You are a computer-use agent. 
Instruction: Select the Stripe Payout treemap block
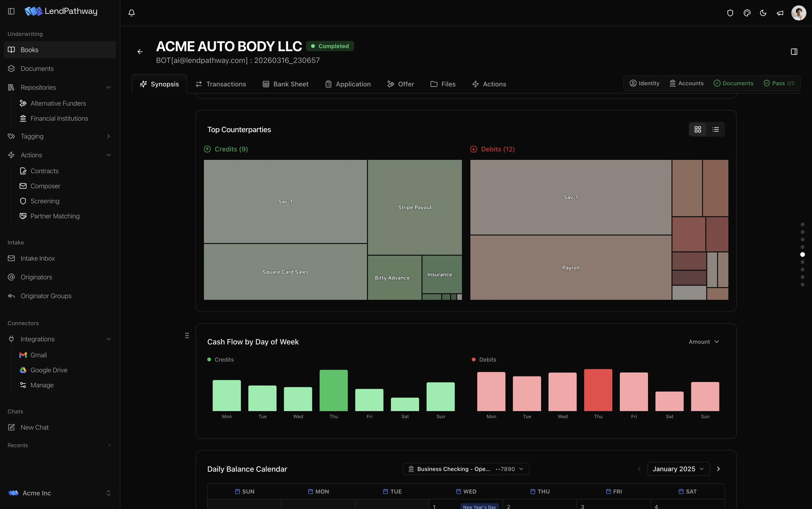(x=415, y=207)
